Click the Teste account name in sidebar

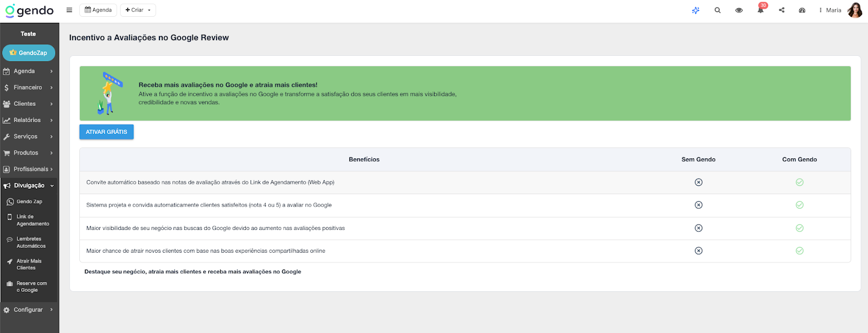(x=28, y=34)
